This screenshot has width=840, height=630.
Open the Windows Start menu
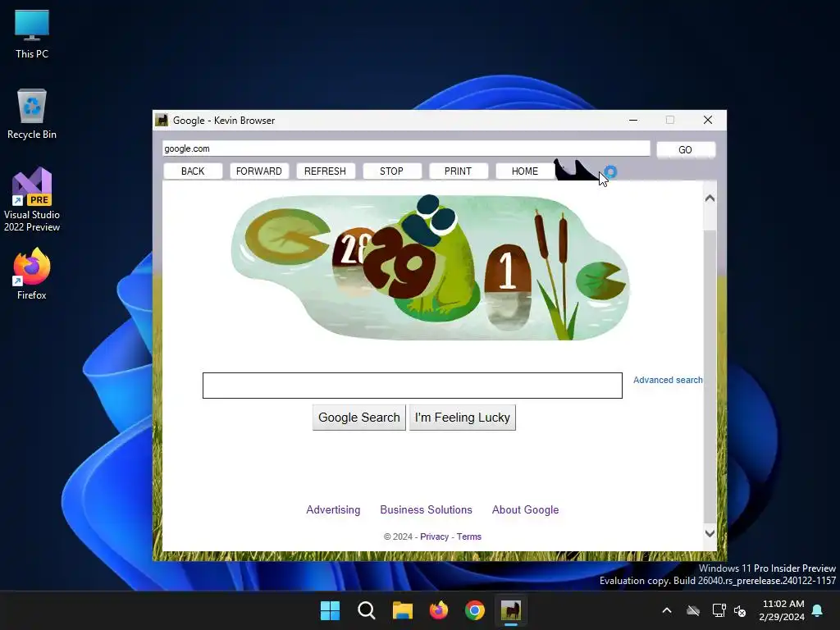click(x=330, y=610)
